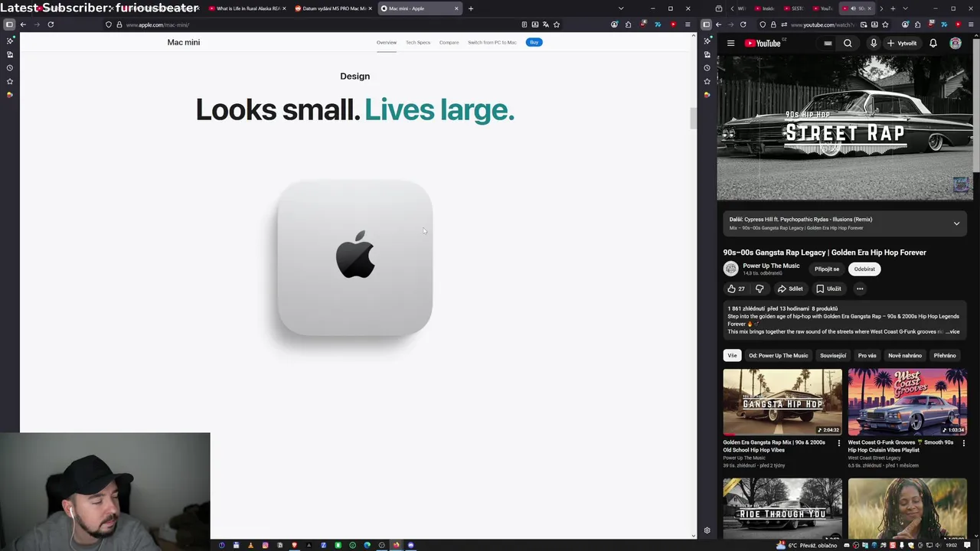980x551 pixels.
Task: Open synced tabs icon in Apple sidebar
Action: [9, 54]
